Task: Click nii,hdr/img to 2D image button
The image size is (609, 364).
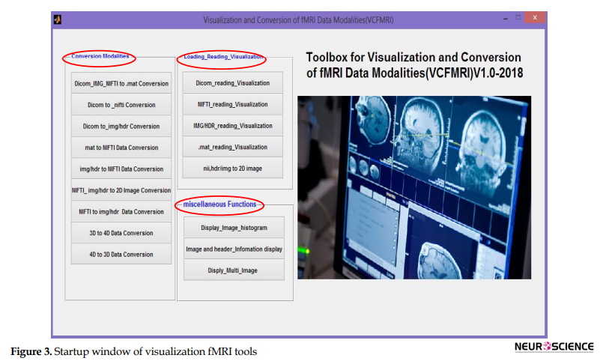Action: click(x=233, y=169)
